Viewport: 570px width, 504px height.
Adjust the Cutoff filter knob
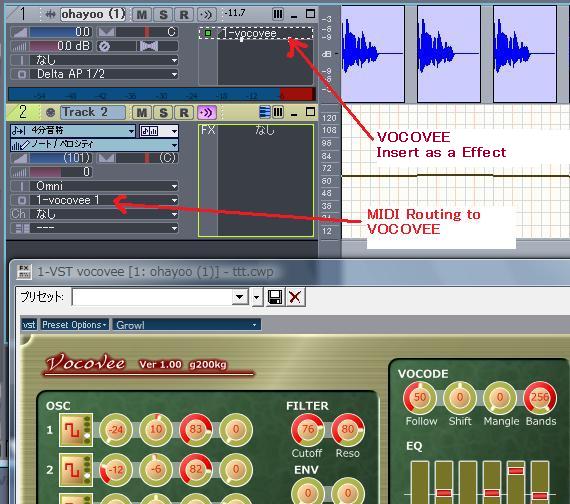click(x=308, y=429)
